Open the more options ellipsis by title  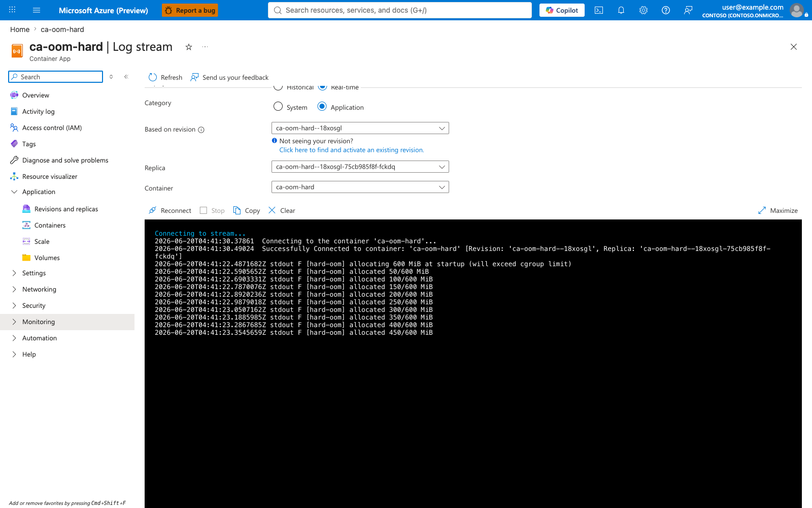click(x=205, y=47)
